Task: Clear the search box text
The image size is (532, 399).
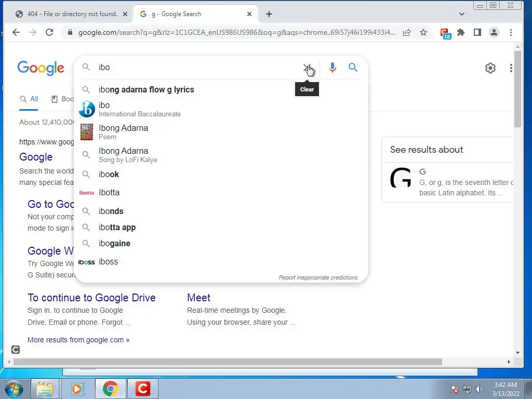Action: (x=307, y=68)
